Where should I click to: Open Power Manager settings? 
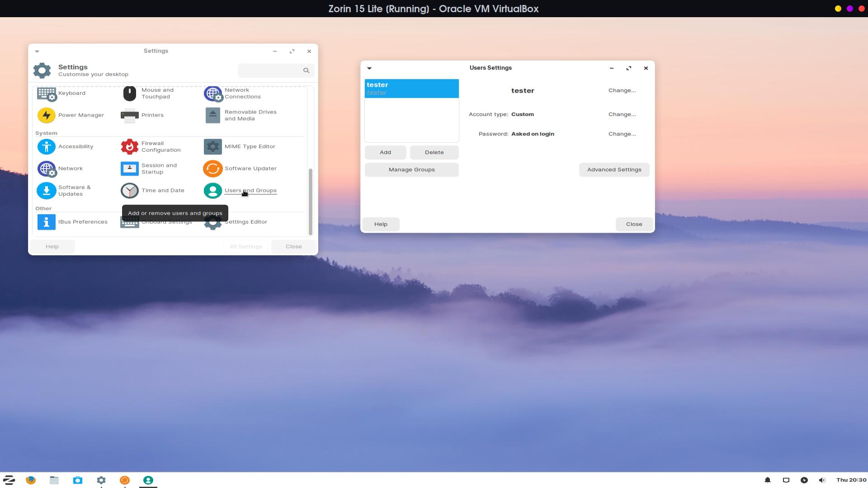coord(47,115)
